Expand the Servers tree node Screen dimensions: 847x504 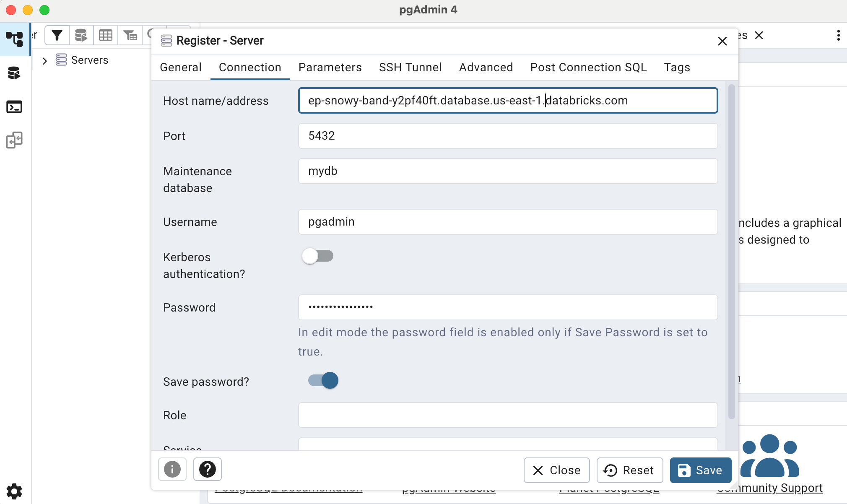[x=45, y=60]
